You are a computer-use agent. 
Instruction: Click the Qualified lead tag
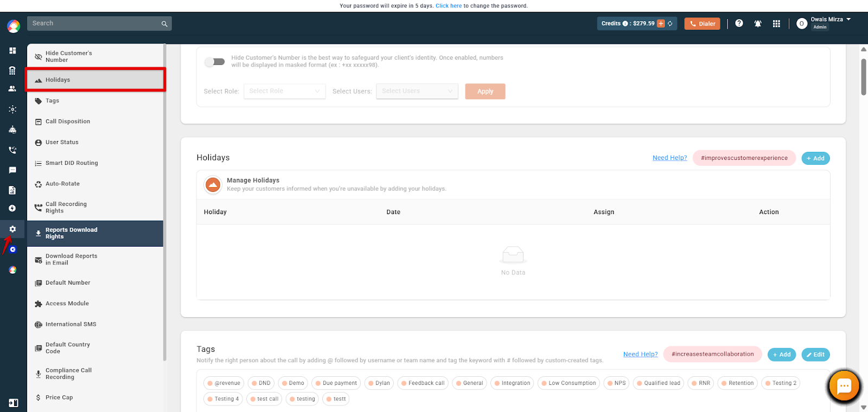[659, 383]
